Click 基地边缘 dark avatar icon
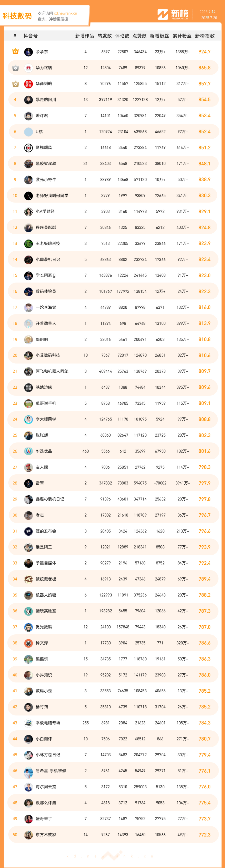Screen dimensions: 225x868 pos(29,387)
